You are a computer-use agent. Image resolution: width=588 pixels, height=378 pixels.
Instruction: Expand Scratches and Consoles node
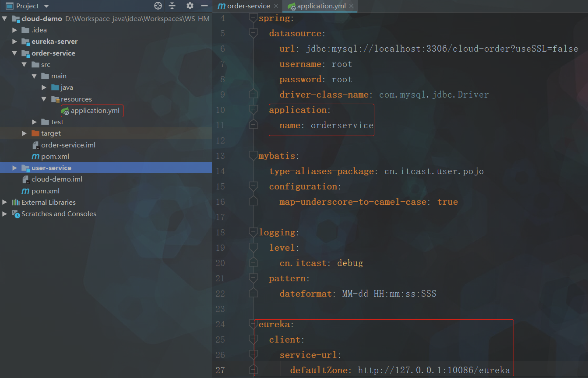click(x=4, y=214)
